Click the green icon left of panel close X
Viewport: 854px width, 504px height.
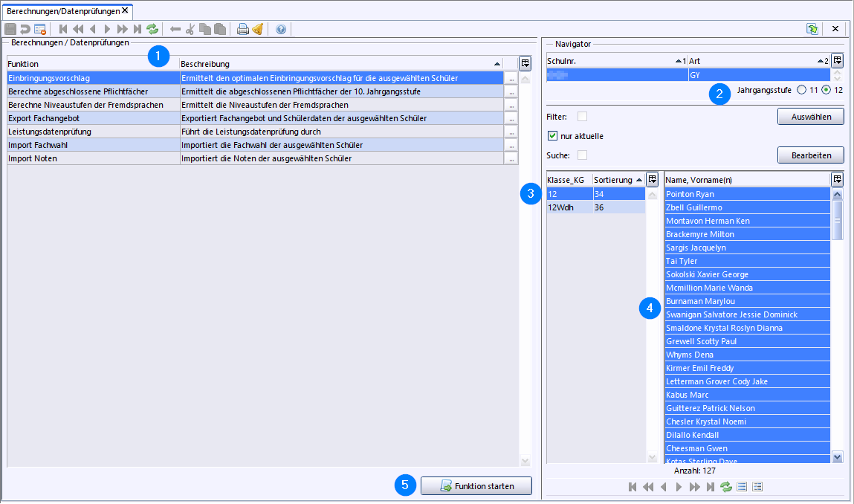pos(812,29)
